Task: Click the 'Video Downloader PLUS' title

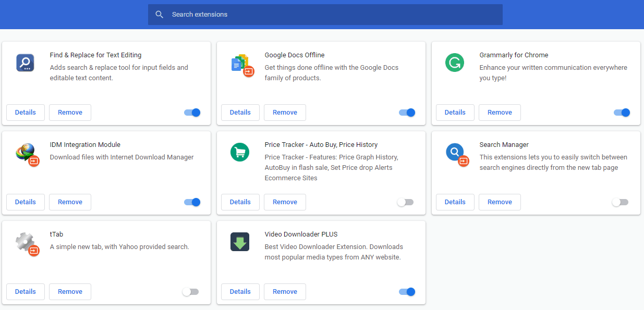Action: click(x=301, y=234)
